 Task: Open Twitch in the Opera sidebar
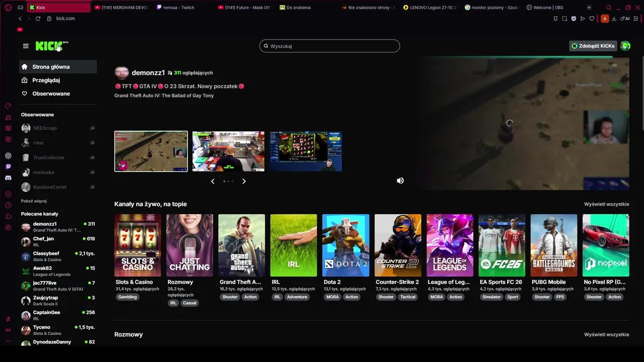pos(8,167)
